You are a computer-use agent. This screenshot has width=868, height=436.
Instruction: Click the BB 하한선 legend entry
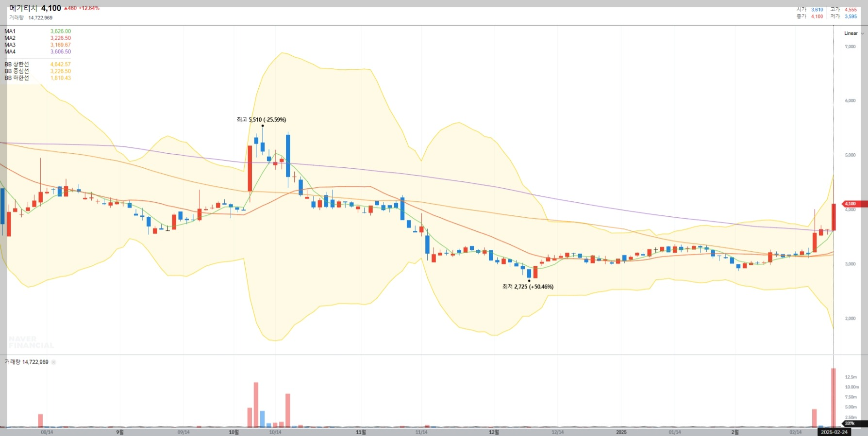(38, 78)
